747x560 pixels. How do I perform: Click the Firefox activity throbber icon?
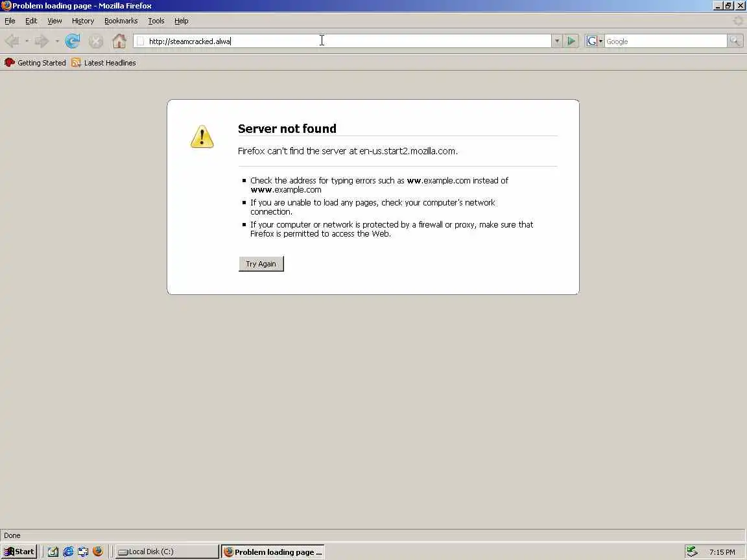(x=738, y=21)
